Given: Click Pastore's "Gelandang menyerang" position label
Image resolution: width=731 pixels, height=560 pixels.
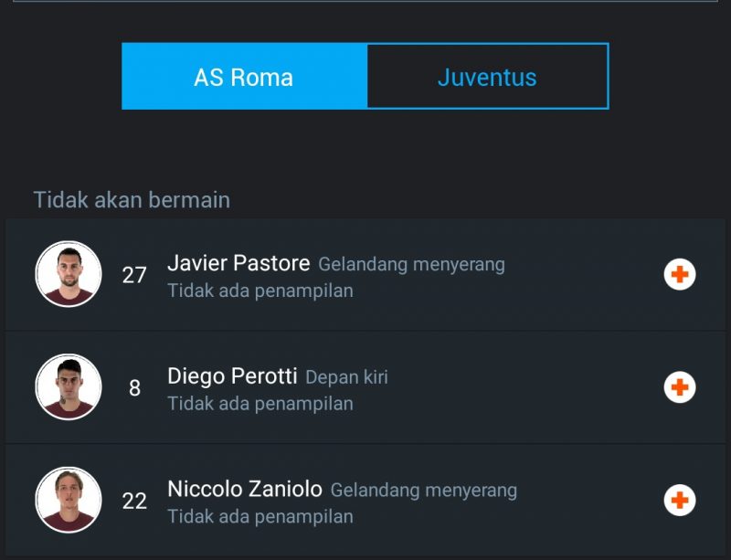Looking at the screenshot, I should coord(411,265).
